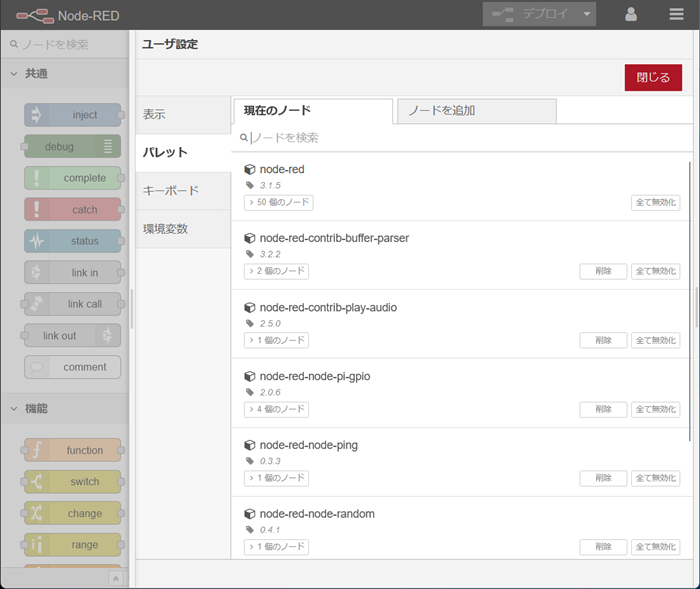
Task: Open the deploy dropdown arrow
Action: point(588,15)
